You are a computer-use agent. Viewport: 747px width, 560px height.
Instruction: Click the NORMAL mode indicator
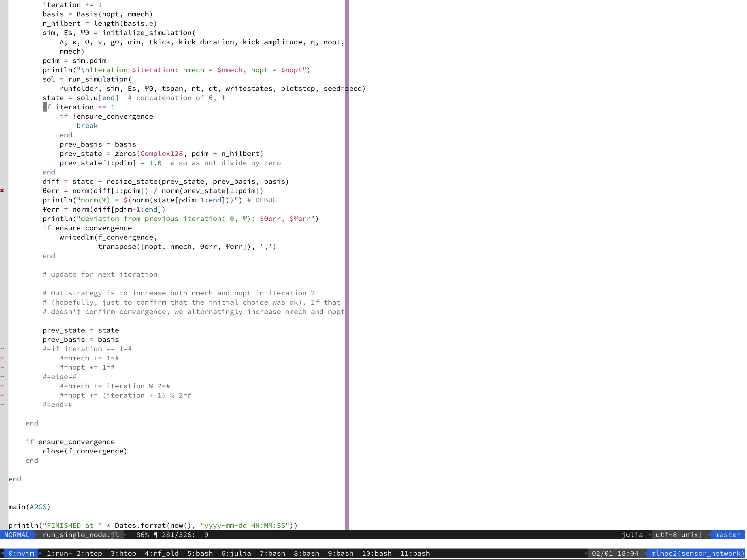pos(17,535)
